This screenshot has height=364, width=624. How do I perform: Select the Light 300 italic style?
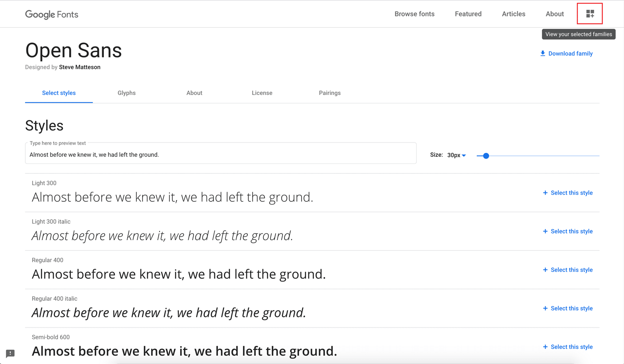(x=567, y=231)
